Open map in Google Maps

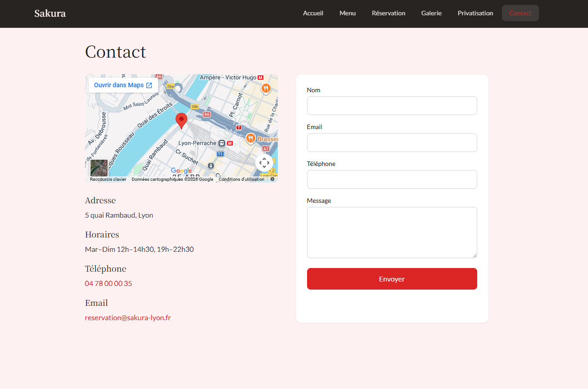pos(123,85)
